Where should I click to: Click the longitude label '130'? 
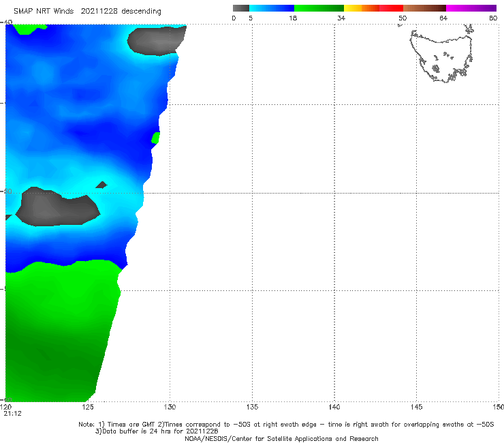170,408
